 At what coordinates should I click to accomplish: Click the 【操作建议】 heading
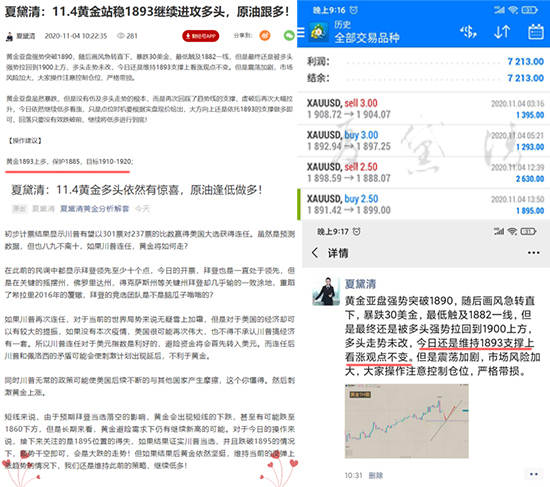(x=25, y=141)
